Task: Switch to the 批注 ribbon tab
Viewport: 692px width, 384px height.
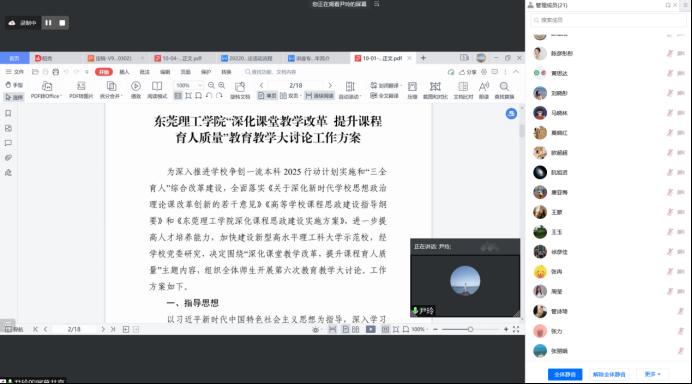Action: tap(145, 72)
